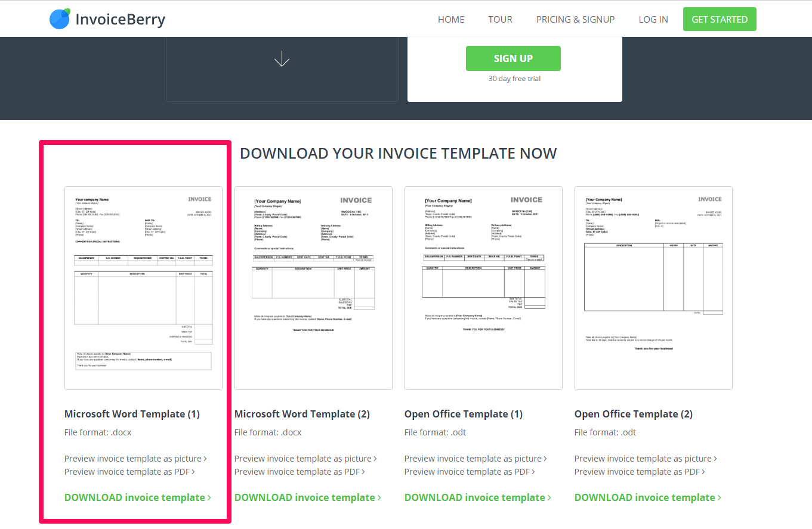Preview Word Template (2) as PDF
The image size is (812, 529).
pyautogui.click(x=300, y=472)
